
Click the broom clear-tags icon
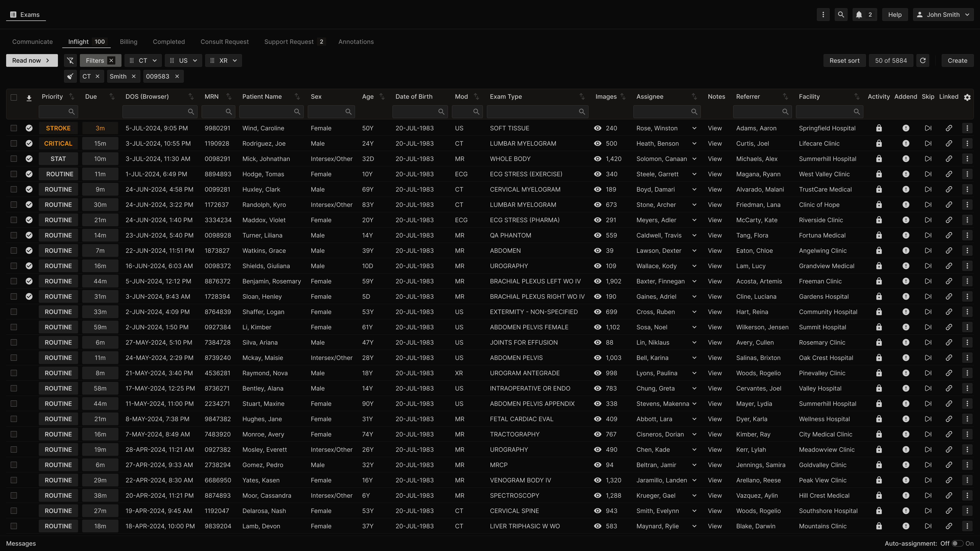pos(70,77)
